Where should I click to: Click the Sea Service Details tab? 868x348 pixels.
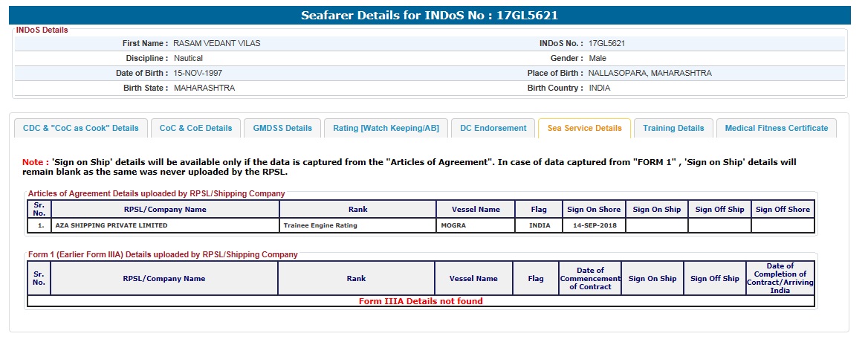click(584, 128)
